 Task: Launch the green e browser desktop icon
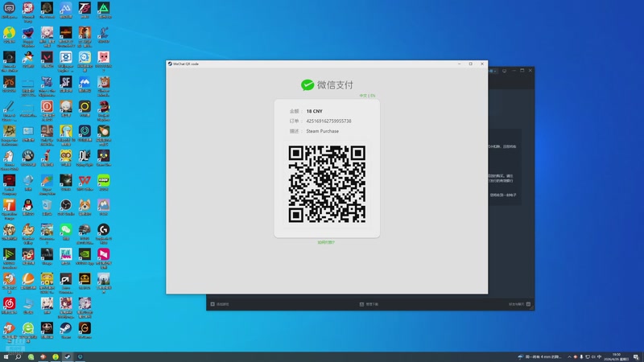tap(28, 328)
